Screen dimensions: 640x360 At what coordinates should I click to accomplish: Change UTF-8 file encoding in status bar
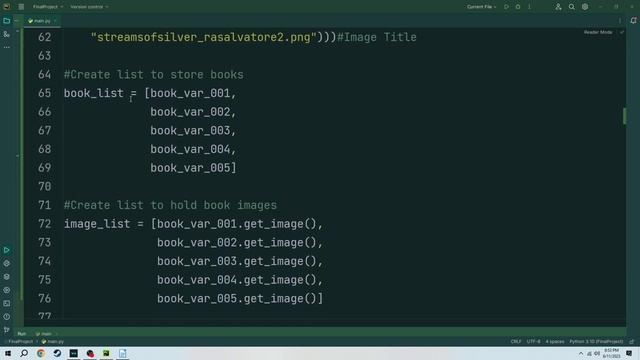[533, 342]
